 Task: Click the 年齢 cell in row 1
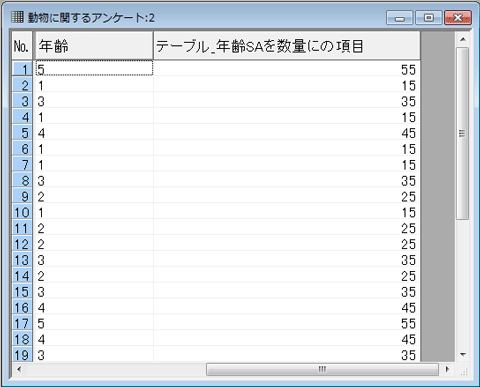[x=94, y=69]
